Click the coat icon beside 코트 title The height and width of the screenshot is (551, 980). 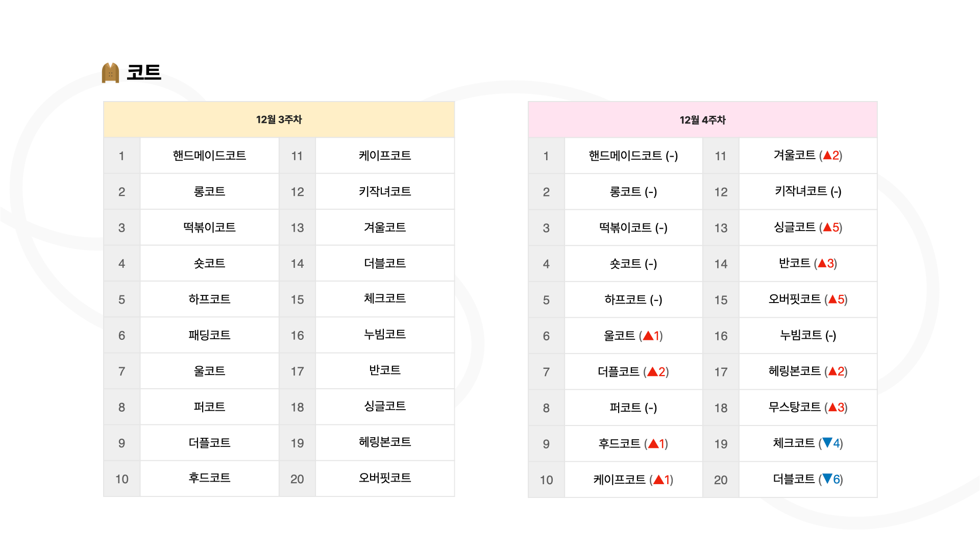pos(110,72)
